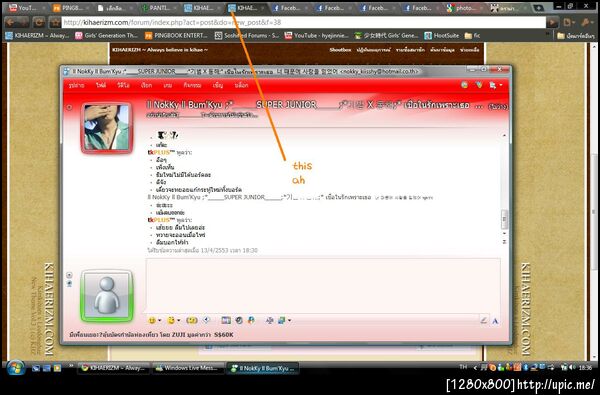Open the other bookmarks folder at right
The width and height of the screenshot is (600, 395).
click(576, 36)
